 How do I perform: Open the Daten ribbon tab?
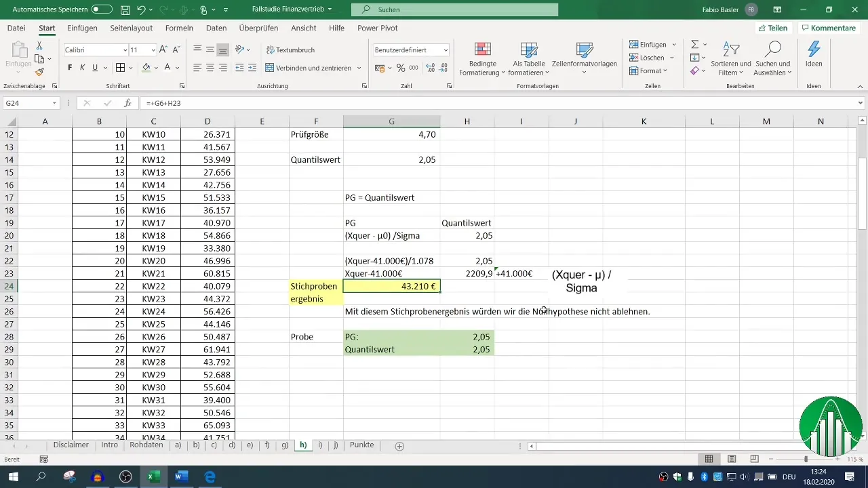click(x=216, y=28)
